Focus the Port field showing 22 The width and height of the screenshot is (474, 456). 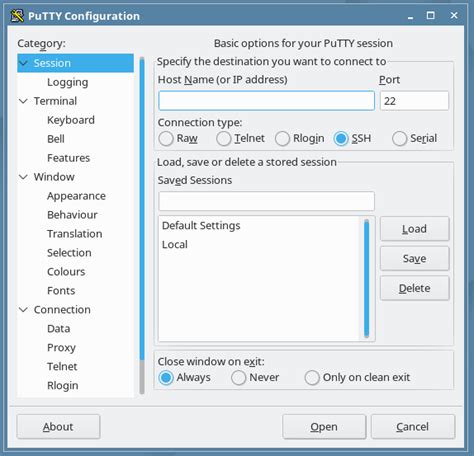tap(414, 101)
